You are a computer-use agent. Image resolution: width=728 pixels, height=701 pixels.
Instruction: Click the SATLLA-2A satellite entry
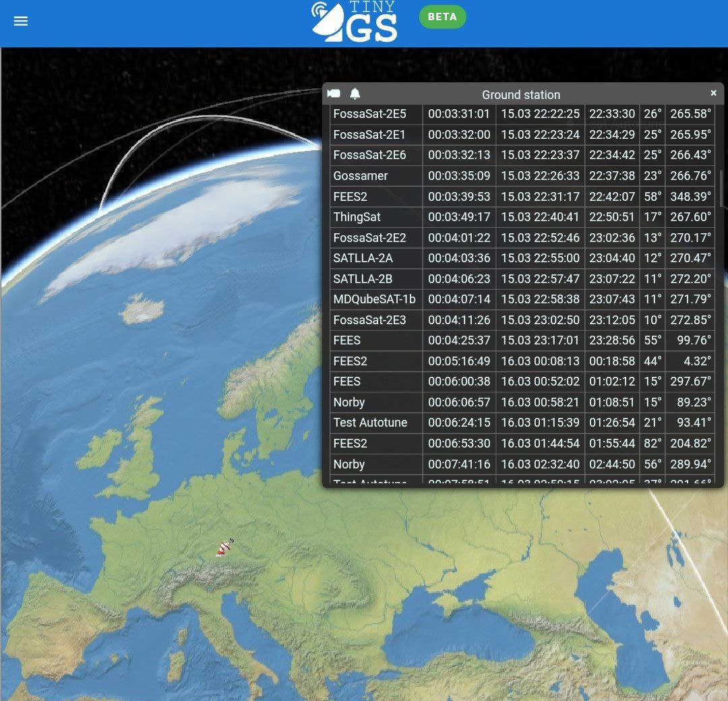[363, 258]
